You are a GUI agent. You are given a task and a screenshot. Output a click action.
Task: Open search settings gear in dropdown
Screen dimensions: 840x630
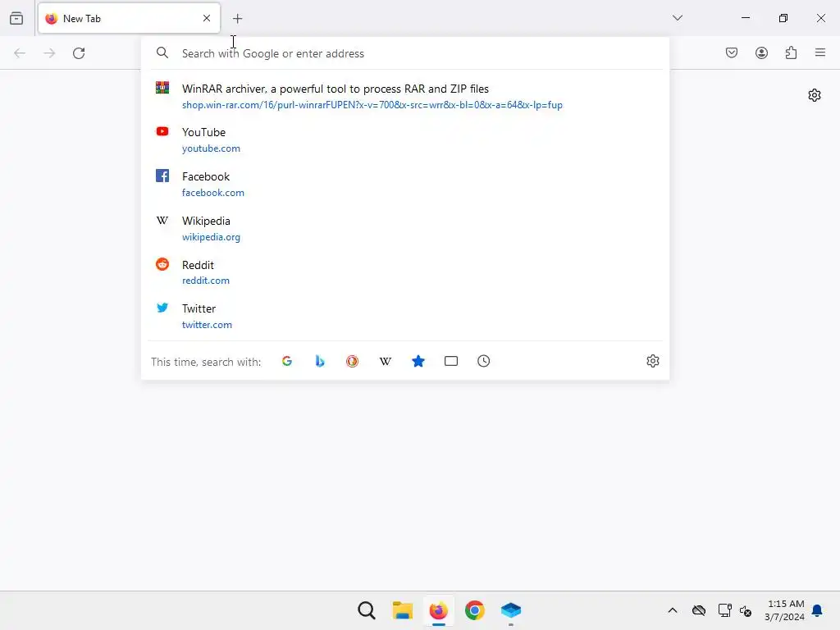click(652, 361)
